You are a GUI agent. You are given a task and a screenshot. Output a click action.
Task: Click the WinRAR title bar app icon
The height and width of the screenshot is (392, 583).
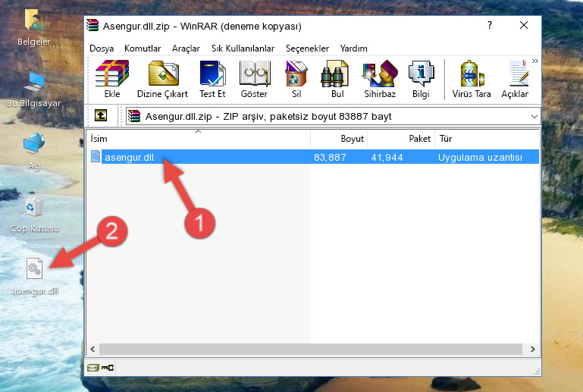point(92,25)
